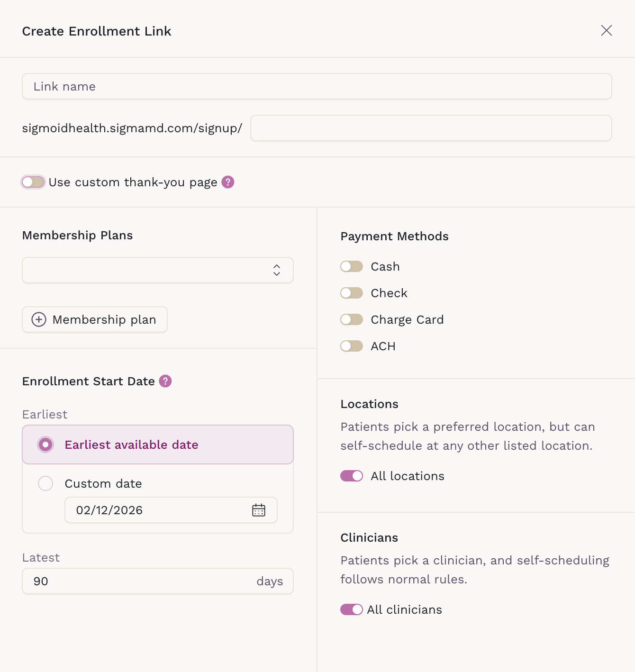Image resolution: width=635 pixels, height=672 pixels.
Task: Focus the Link name field
Action: pos(317,86)
